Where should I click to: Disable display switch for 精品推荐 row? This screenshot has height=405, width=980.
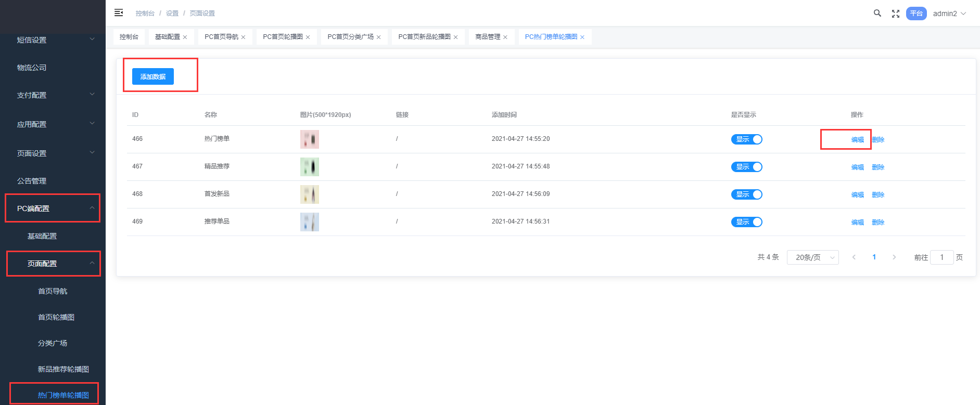coord(746,167)
